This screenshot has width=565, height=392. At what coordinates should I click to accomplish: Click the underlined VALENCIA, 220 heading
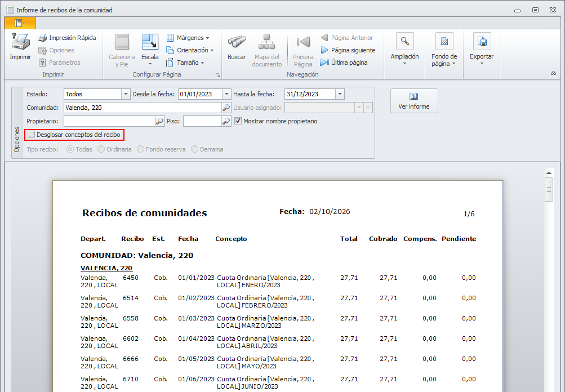click(x=106, y=268)
